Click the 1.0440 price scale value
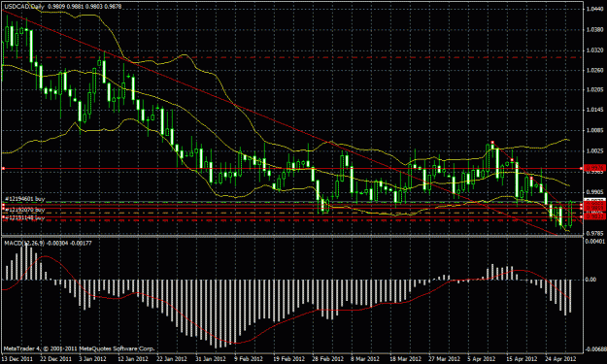Viewport: 607px width, 364px height. click(594, 9)
